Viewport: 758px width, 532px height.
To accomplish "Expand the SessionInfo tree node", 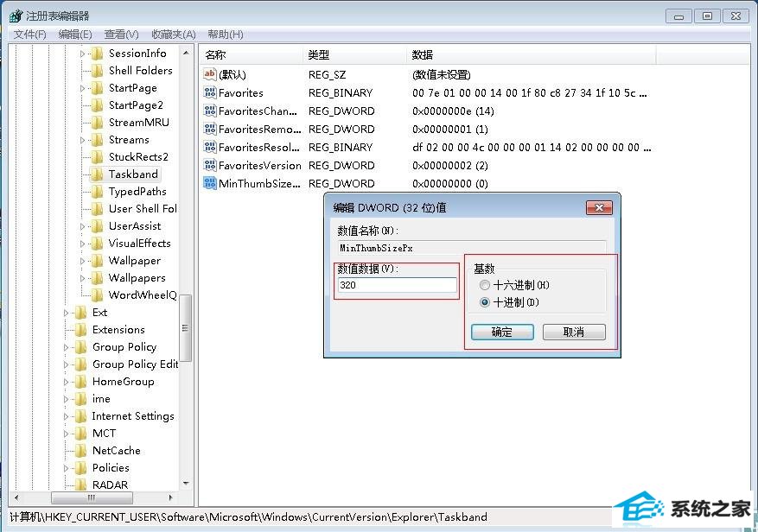I will [82, 54].
